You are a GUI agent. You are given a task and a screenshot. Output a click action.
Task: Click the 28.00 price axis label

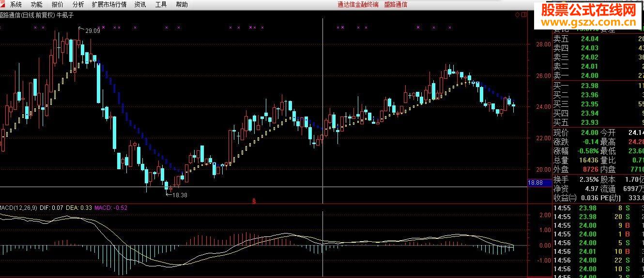pyautogui.click(x=543, y=44)
